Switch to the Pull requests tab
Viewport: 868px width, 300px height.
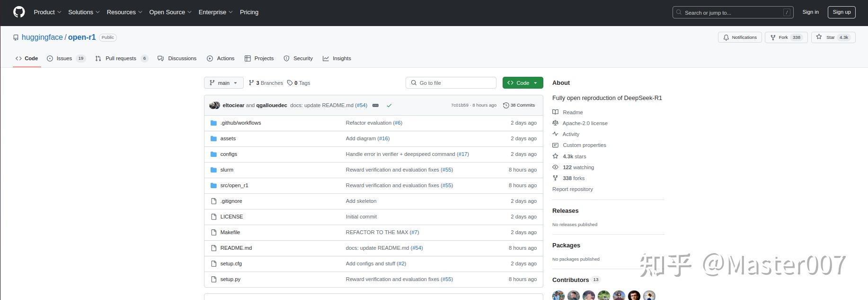tap(121, 58)
